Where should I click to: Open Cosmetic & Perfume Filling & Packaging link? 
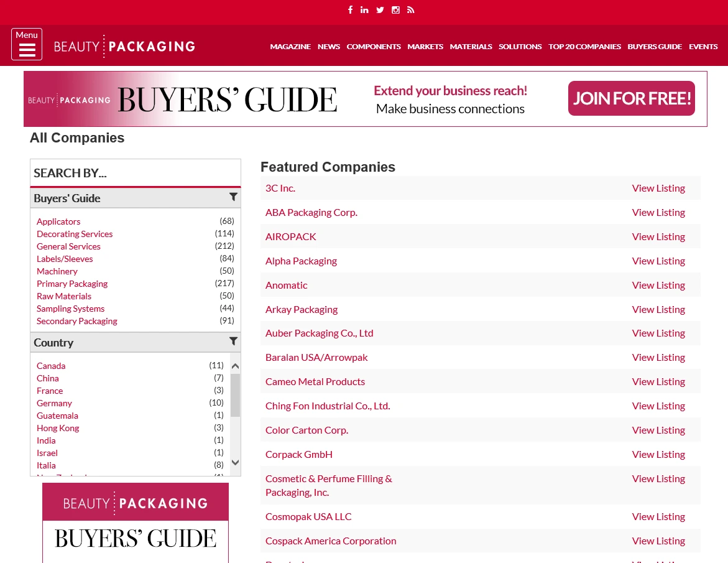(x=329, y=485)
